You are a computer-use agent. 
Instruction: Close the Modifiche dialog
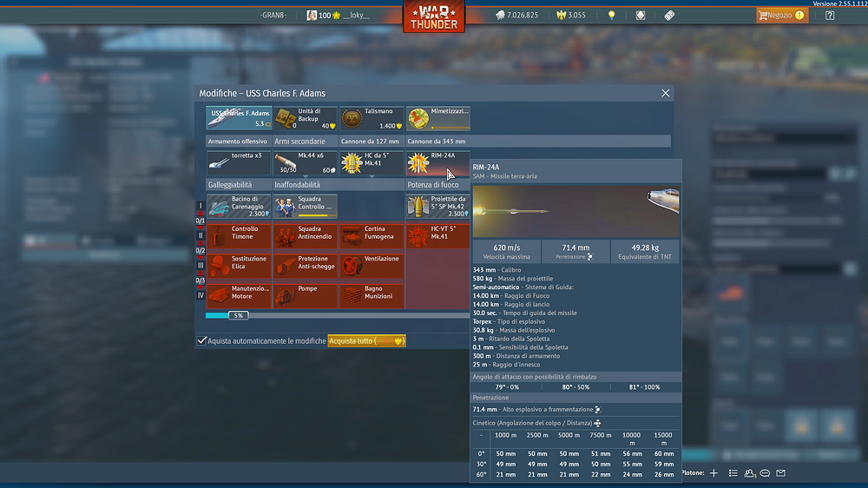[666, 93]
